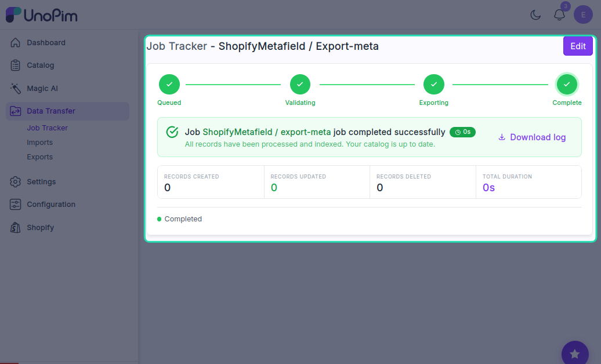
Task: Toggle dark mode moon icon
Action: (535, 15)
